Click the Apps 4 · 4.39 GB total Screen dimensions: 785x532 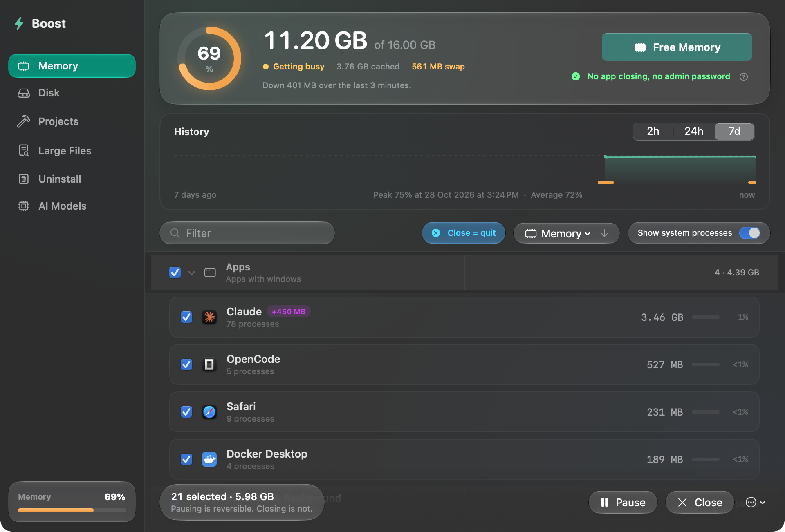pyautogui.click(x=737, y=273)
